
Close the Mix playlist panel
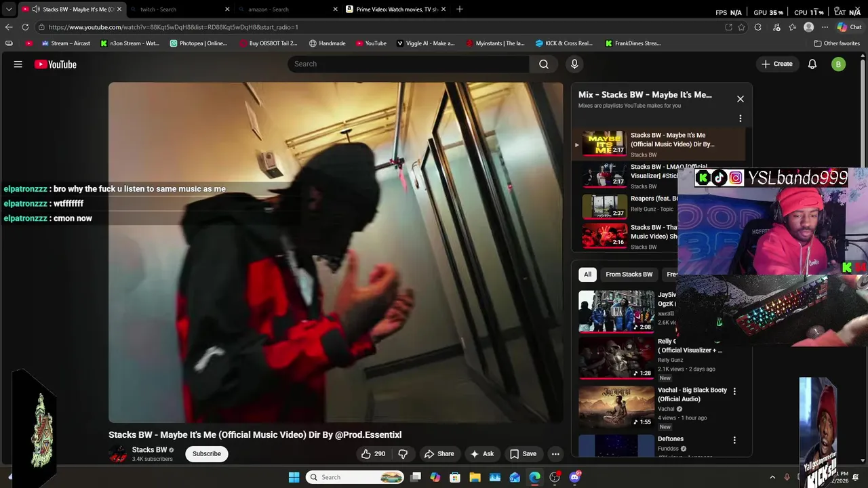741,99
